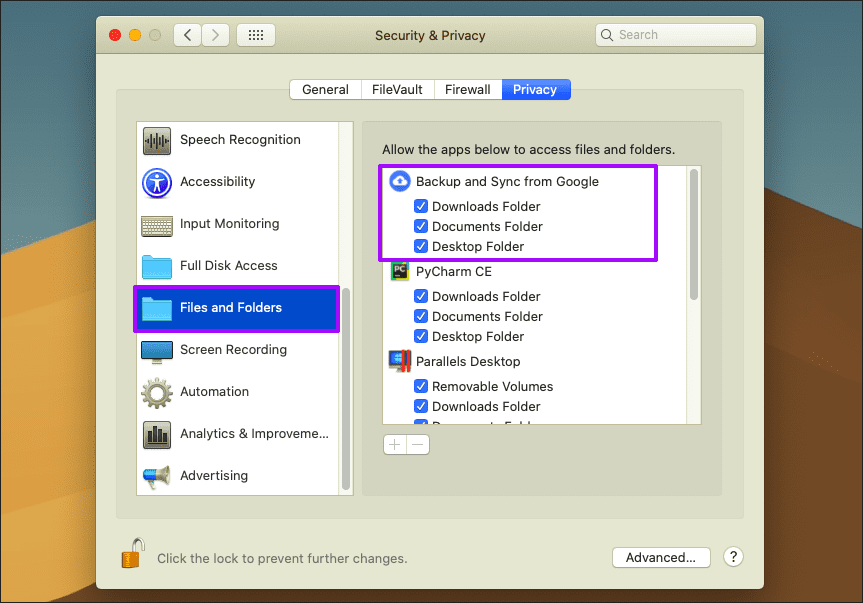Click the Parallels Desktop app icon

click(x=400, y=361)
